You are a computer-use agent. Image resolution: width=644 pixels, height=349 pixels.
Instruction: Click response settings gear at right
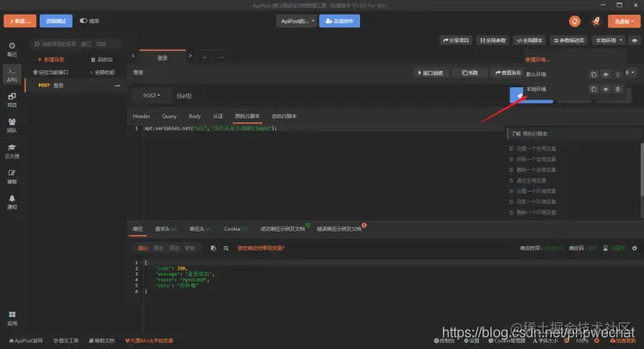pos(635,248)
